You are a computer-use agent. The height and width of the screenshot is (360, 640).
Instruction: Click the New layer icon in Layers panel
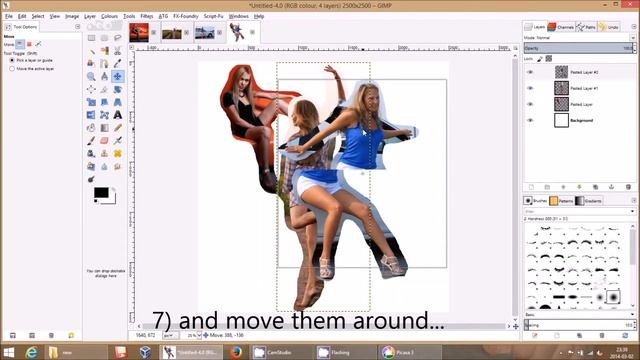[531, 187]
